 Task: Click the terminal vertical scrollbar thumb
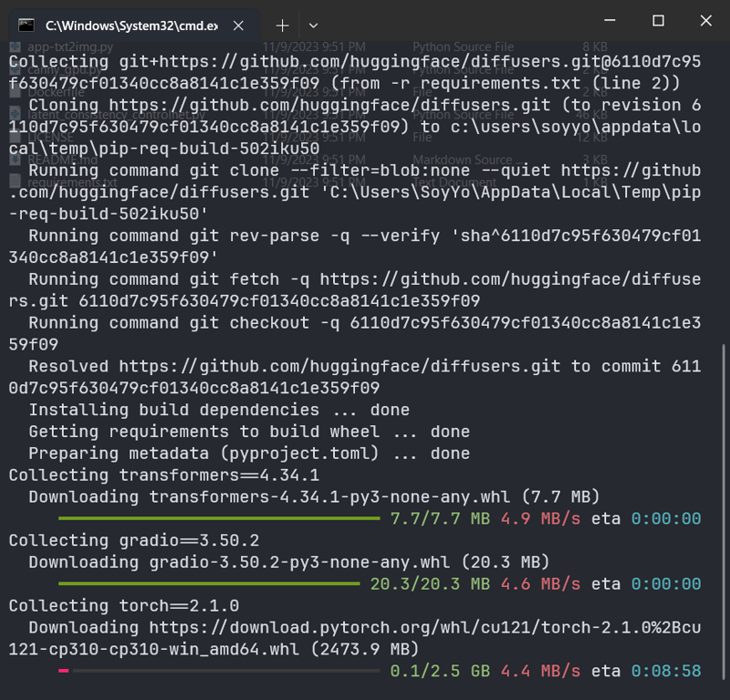coord(723,511)
